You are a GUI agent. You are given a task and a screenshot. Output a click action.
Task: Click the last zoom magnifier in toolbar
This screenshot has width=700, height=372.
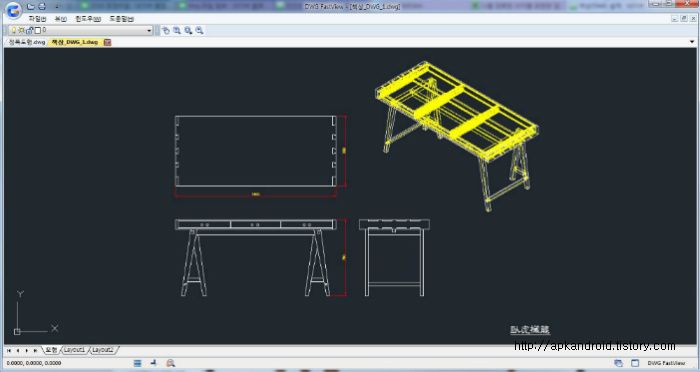click(200, 30)
